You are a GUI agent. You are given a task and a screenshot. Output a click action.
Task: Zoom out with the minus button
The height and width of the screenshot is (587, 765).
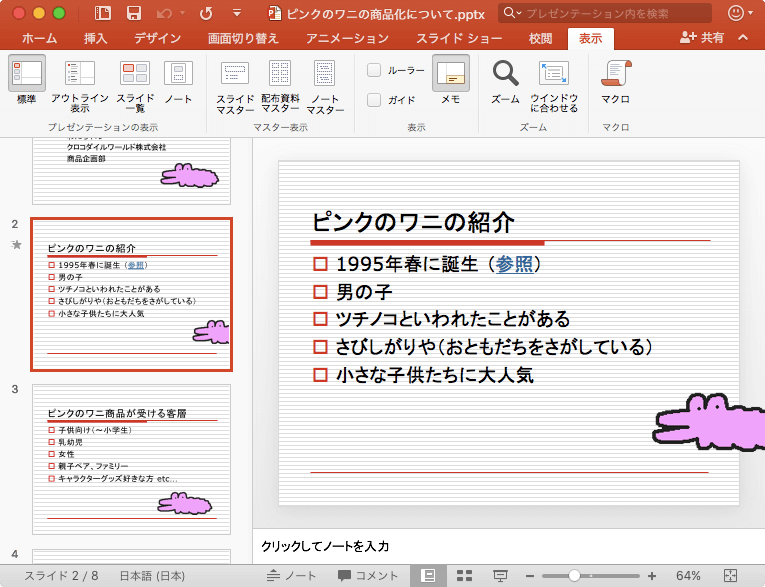click(x=530, y=576)
